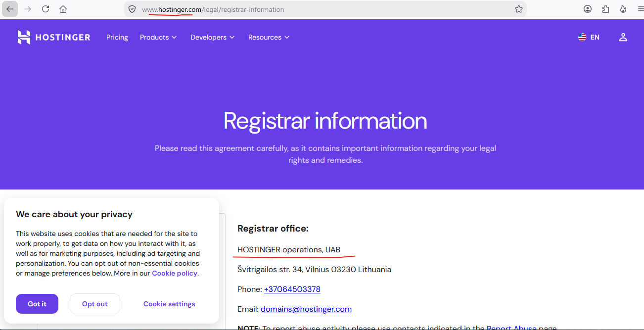Open the Report Abuse link
The image size is (644, 330).
pos(511,328)
